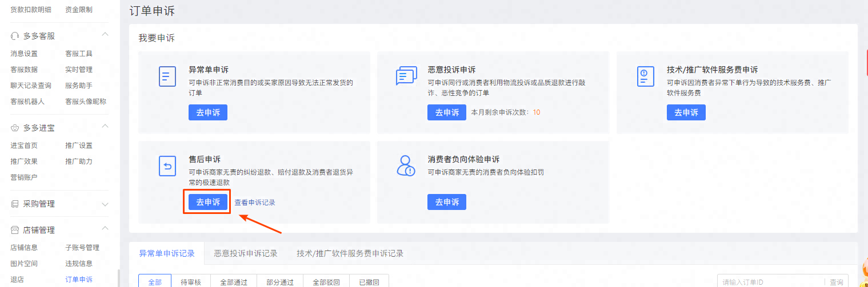Open 子账号管理 in sidebar
Screen dimensions: 868x287
(82, 248)
